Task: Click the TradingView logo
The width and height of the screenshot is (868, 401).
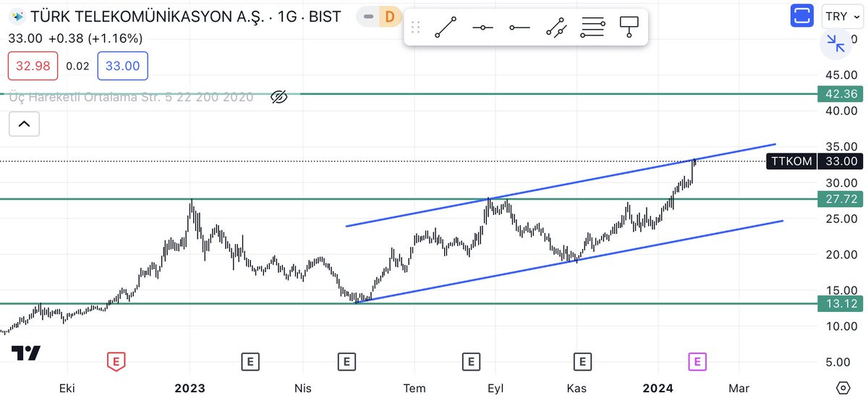Action: (25, 353)
